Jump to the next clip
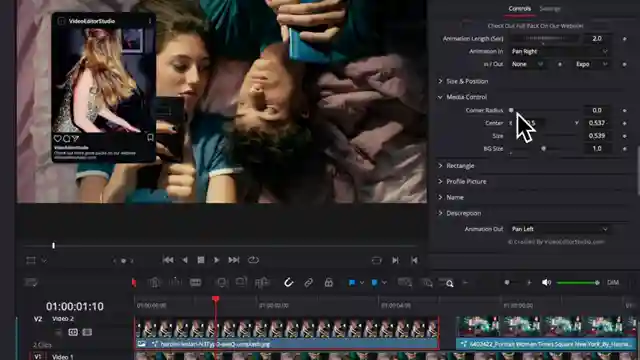This screenshot has height=360, width=640. tap(395, 260)
